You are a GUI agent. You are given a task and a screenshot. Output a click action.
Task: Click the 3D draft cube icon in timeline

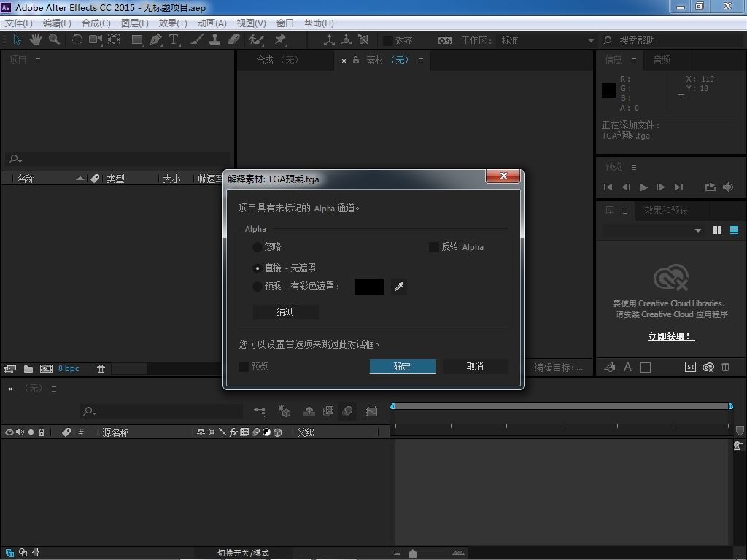click(285, 411)
